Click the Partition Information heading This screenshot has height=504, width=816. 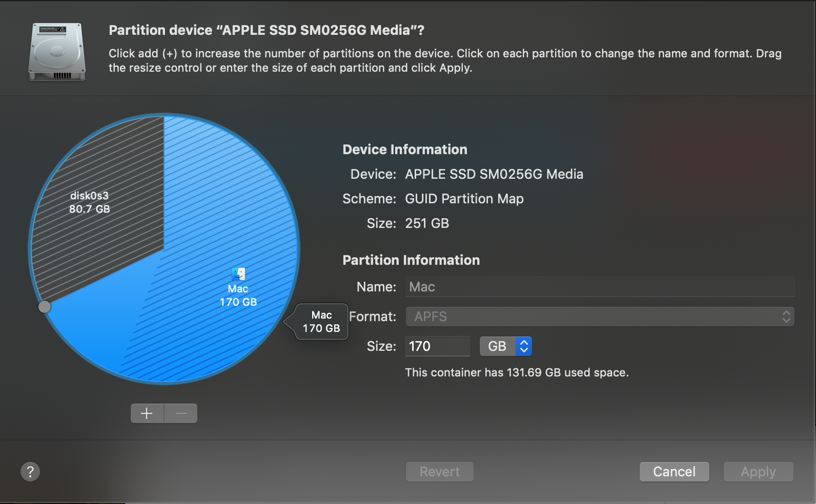pos(411,260)
